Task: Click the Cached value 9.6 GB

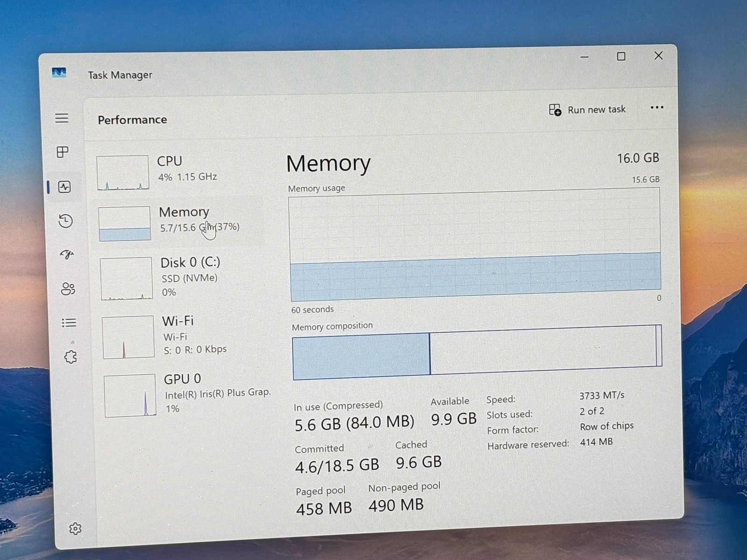Action: click(x=419, y=462)
